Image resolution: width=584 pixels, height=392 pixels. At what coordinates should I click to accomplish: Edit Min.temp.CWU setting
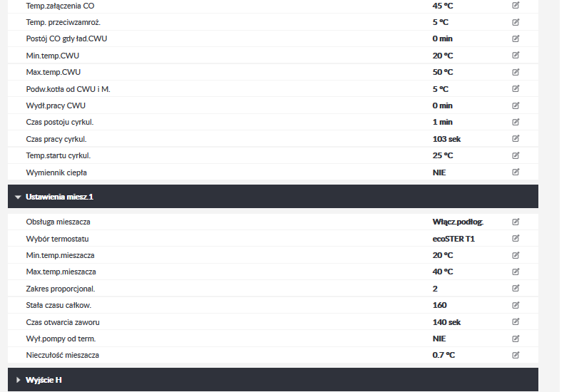(x=516, y=55)
